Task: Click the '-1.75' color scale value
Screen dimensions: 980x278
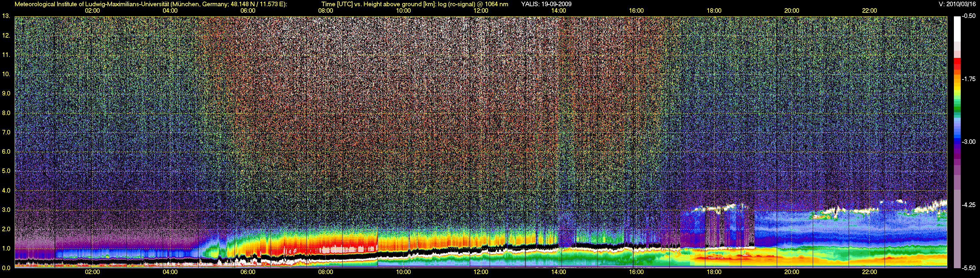Action: click(x=969, y=79)
